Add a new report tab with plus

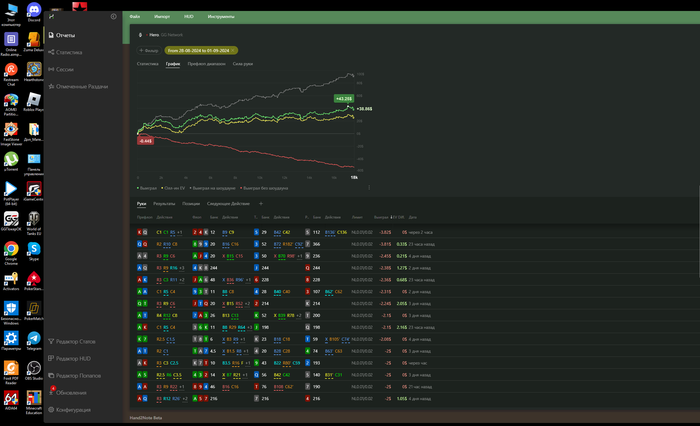[x=261, y=204]
